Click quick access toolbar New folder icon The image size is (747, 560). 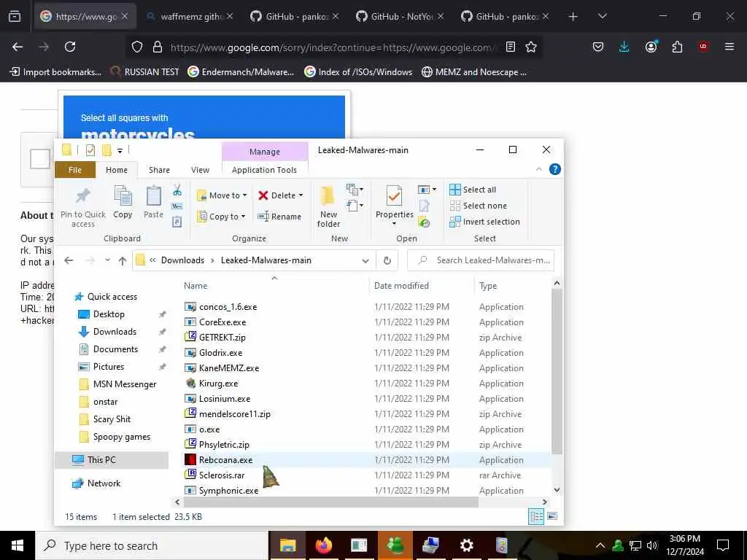click(107, 150)
